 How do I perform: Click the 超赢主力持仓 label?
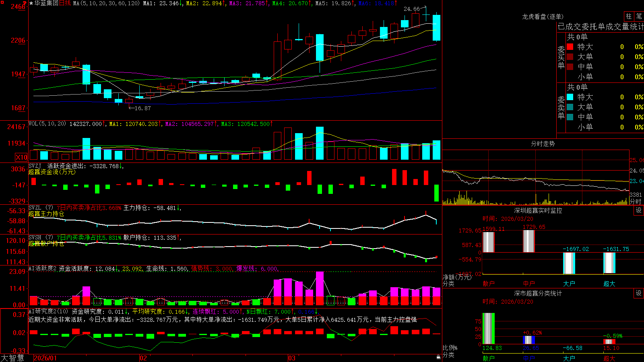coord(46,214)
